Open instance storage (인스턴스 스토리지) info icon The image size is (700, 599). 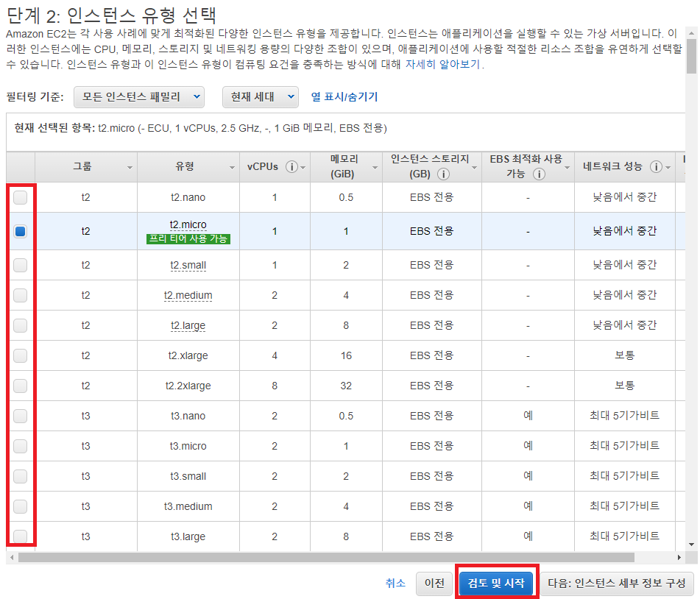coord(443,174)
